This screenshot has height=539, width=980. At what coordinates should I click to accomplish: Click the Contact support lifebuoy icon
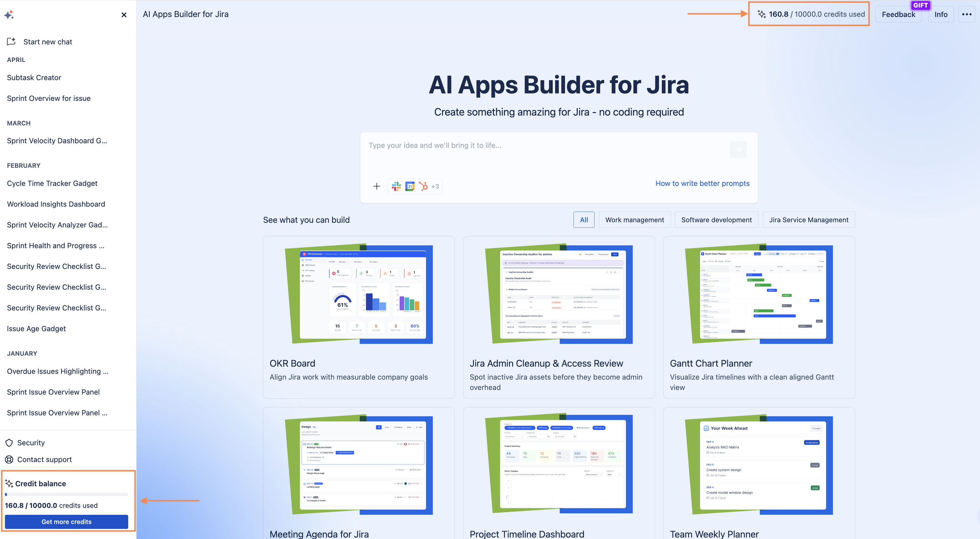click(9, 459)
